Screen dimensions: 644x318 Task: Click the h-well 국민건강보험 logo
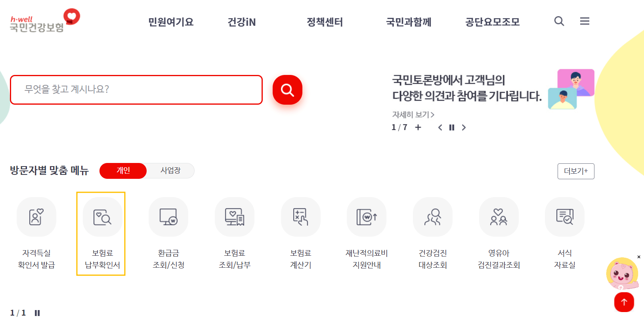coord(45,21)
